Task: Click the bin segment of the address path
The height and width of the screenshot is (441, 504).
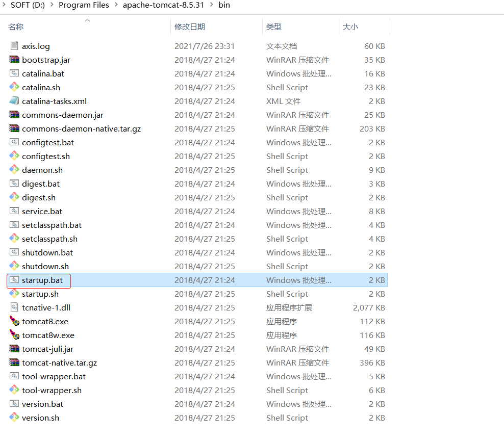Action: pos(224,5)
